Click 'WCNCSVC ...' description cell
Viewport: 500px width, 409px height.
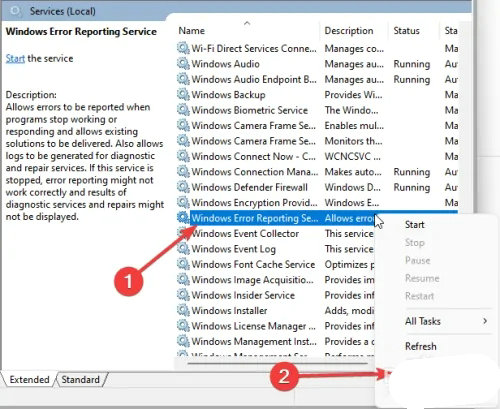[x=352, y=156]
